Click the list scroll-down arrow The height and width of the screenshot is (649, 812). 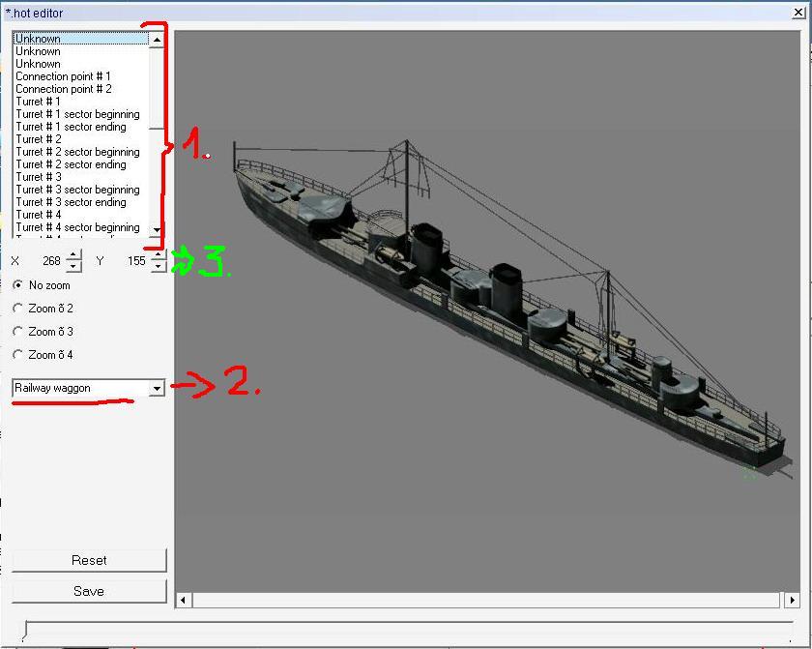coord(157,228)
